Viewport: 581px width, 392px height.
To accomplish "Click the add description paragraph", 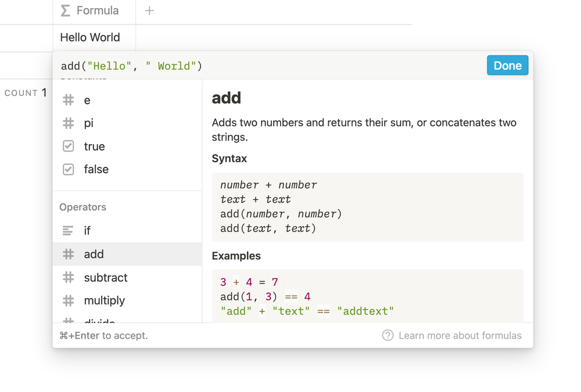I will coord(364,130).
